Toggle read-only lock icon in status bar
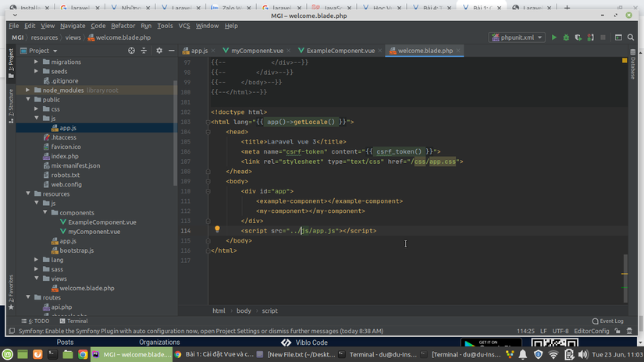 coord(617,331)
